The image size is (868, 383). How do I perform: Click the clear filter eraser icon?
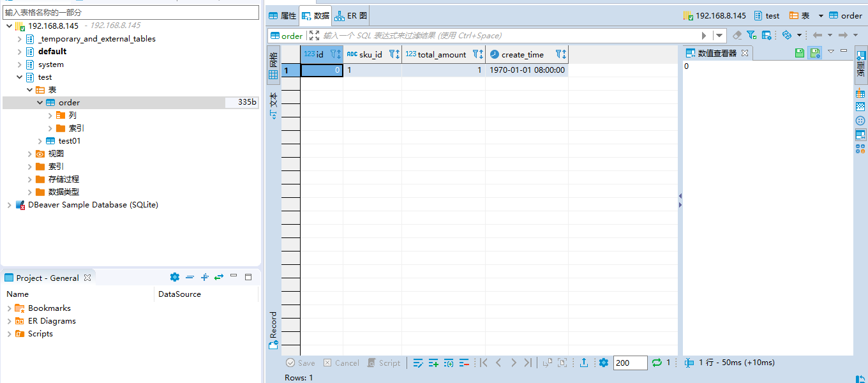pyautogui.click(x=737, y=35)
